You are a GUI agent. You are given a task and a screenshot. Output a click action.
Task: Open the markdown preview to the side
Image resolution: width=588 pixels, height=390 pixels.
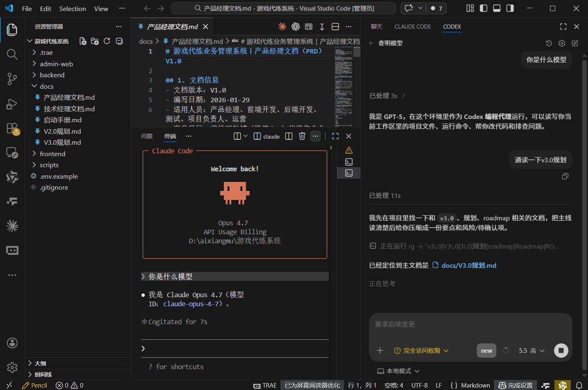pyautogui.click(x=309, y=27)
